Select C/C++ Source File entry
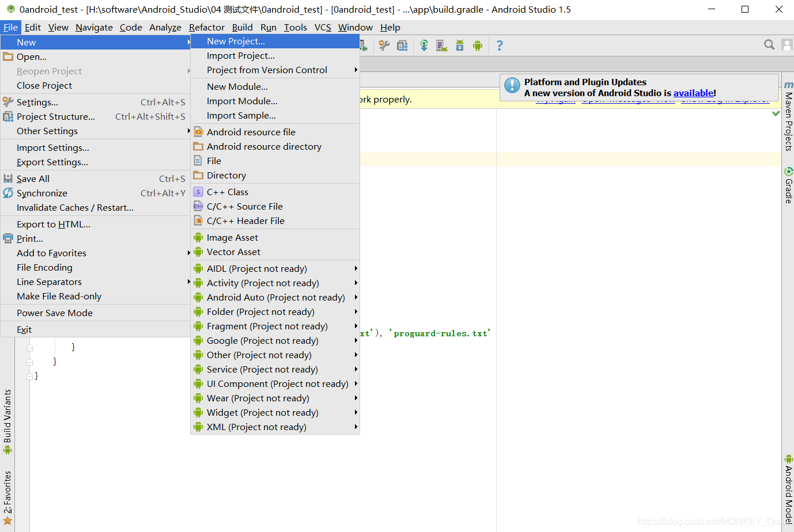Screen dimensions: 794x532 click(275, 206)
